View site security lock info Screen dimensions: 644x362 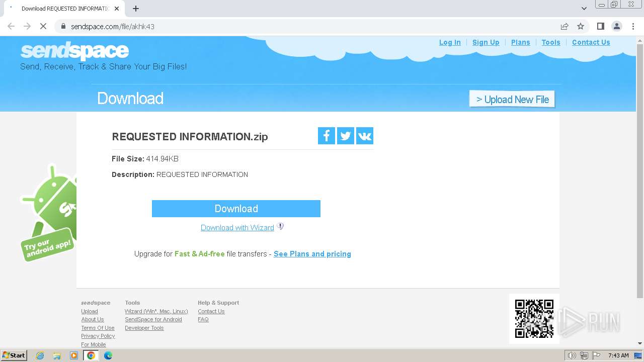click(63, 26)
